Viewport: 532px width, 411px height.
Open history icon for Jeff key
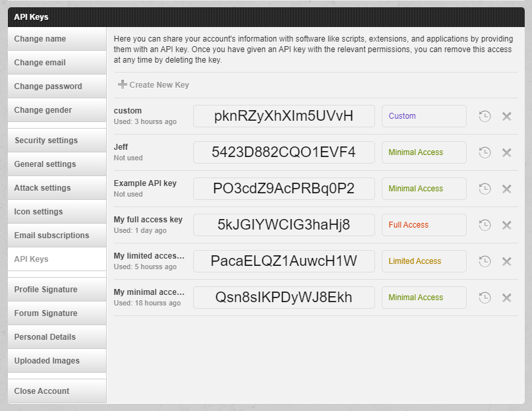(x=485, y=152)
